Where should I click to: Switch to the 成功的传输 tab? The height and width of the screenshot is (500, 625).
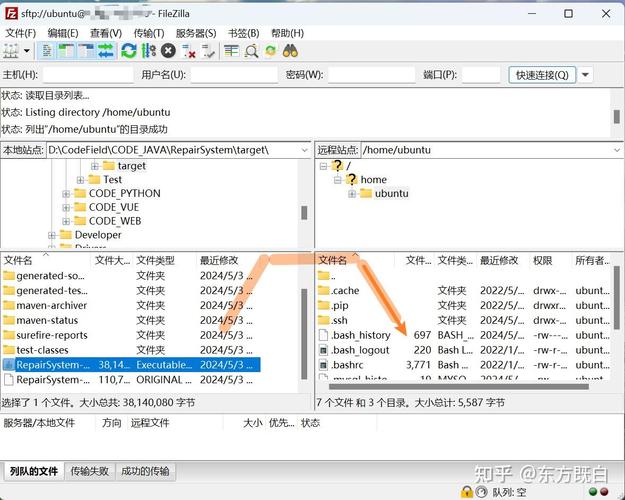click(x=145, y=471)
